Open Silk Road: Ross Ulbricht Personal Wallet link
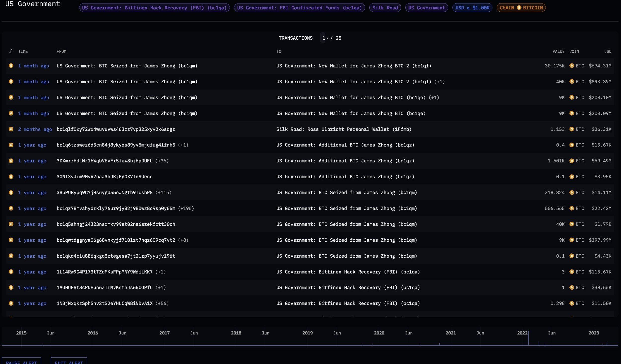The height and width of the screenshot is (364, 621). click(344, 129)
